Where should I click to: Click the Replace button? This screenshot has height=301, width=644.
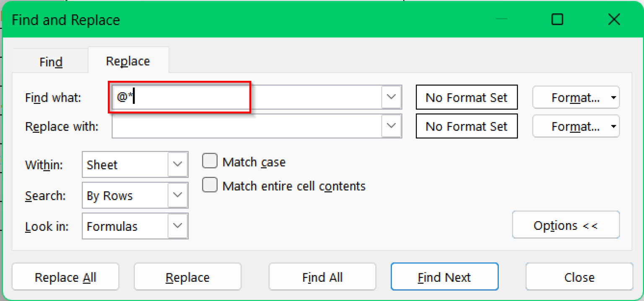[187, 277]
